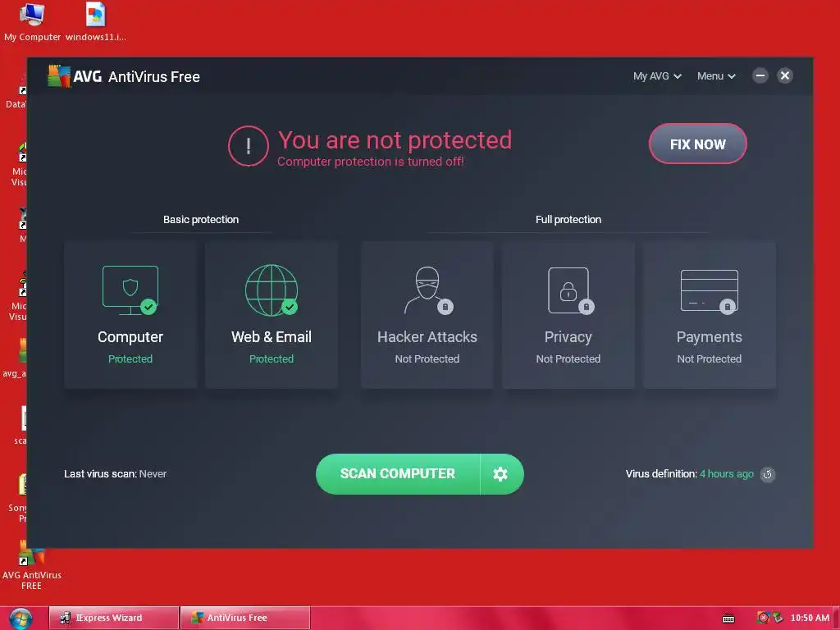Viewport: 840px width, 630px height.
Task: Click the red exclamation warning icon
Action: [x=248, y=146]
